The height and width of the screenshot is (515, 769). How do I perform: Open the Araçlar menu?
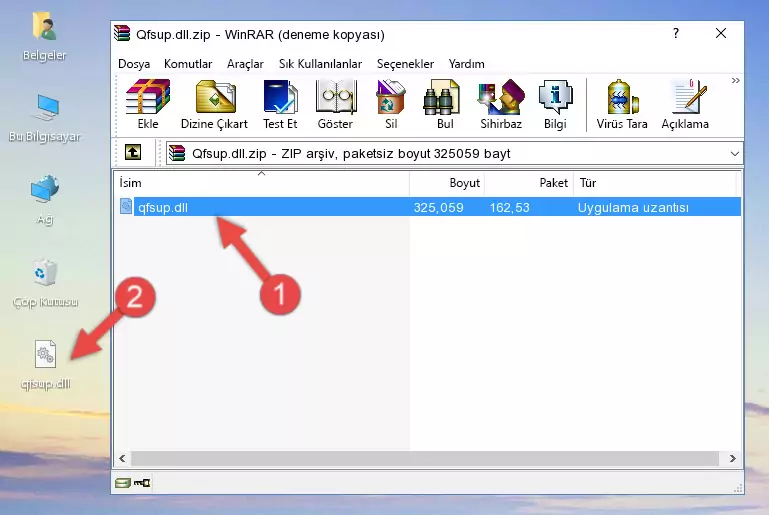tap(245, 64)
